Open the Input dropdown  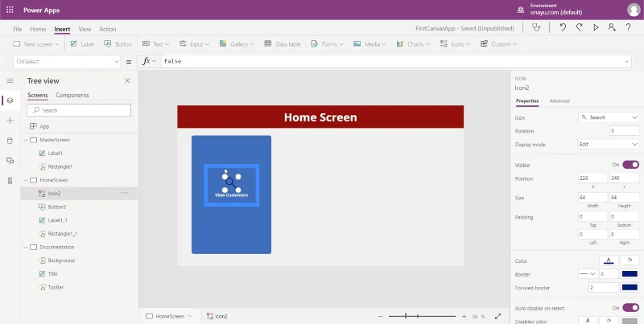(x=194, y=44)
